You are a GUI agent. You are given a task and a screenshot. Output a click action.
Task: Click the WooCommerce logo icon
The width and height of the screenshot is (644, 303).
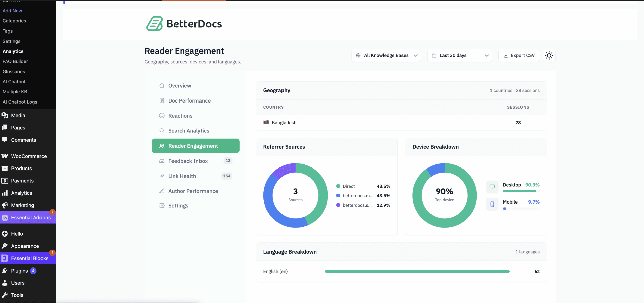5,156
